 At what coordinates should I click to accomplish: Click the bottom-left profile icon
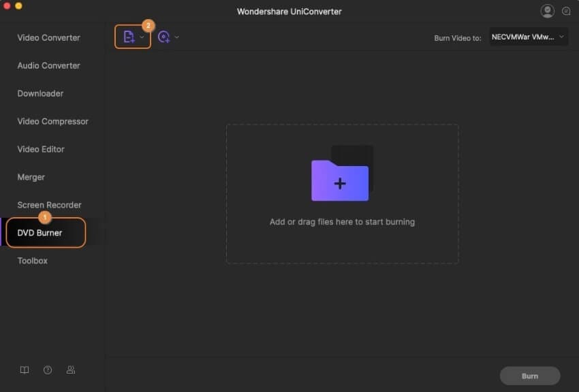click(x=71, y=370)
